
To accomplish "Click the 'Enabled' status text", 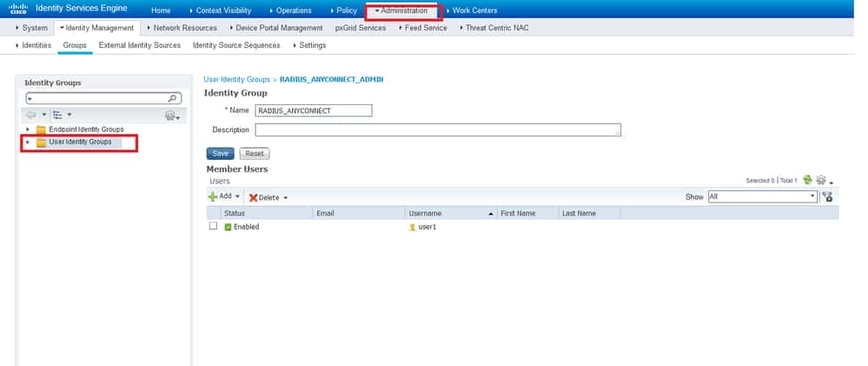I will pyautogui.click(x=247, y=227).
